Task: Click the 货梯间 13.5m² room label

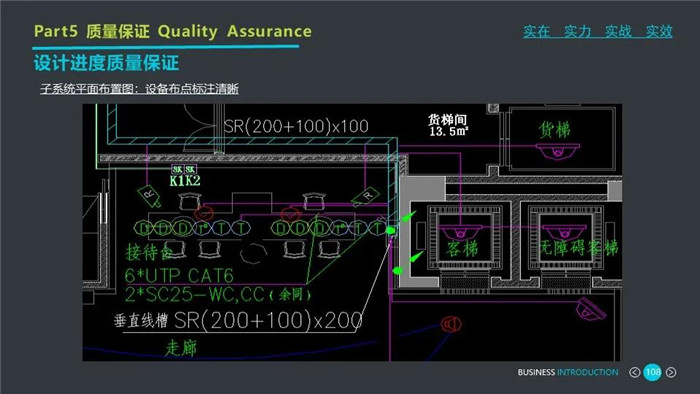Action: pyautogui.click(x=448, y=125)
